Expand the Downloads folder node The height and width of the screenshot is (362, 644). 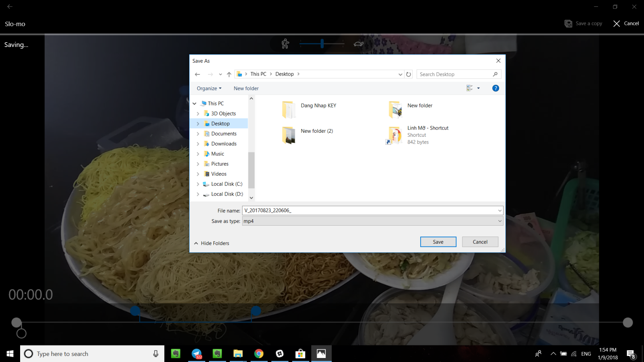198,144
